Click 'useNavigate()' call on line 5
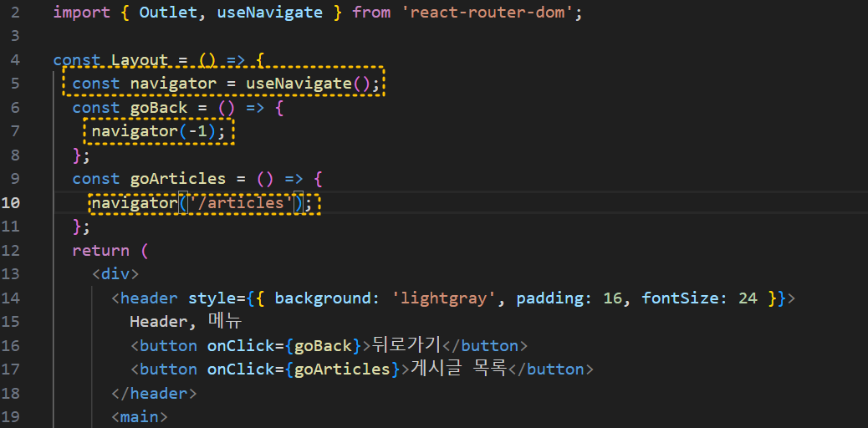 307,84
